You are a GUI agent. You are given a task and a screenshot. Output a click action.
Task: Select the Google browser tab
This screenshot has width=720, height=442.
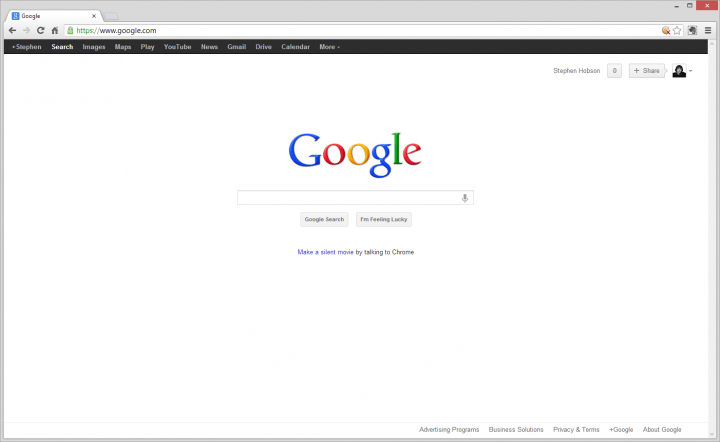point(53,16)
